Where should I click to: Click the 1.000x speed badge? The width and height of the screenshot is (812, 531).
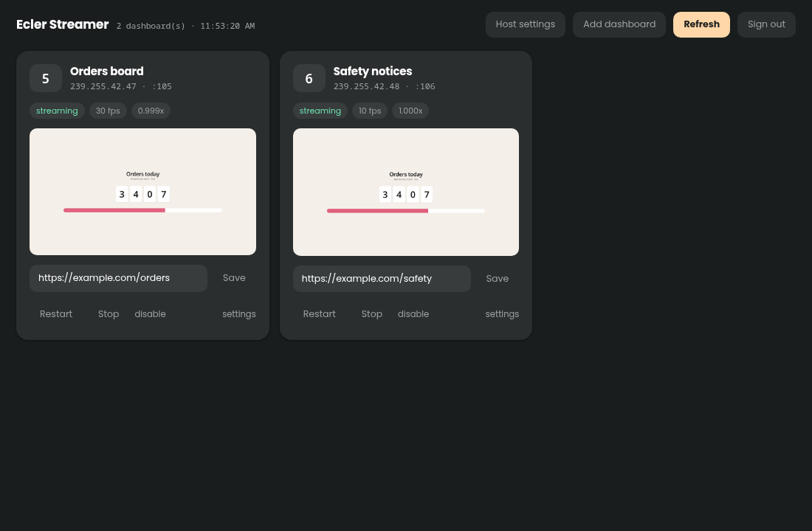[410, 111]
